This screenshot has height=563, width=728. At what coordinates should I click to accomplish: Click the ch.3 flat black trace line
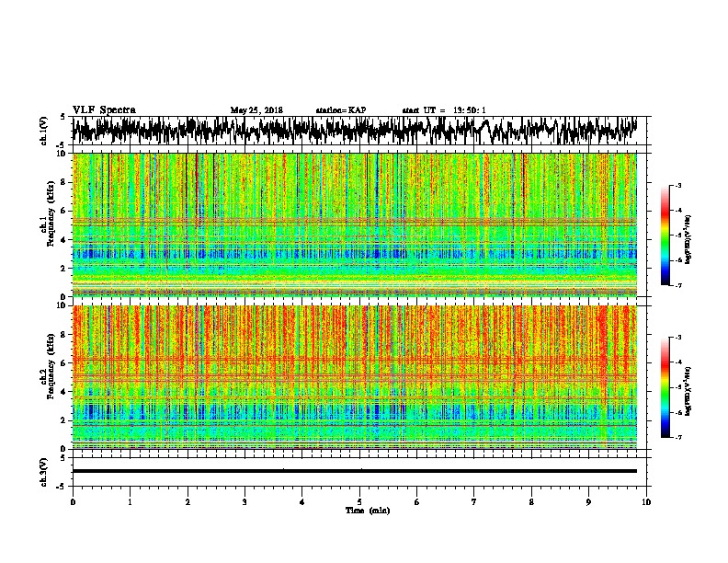click(354, 471)
